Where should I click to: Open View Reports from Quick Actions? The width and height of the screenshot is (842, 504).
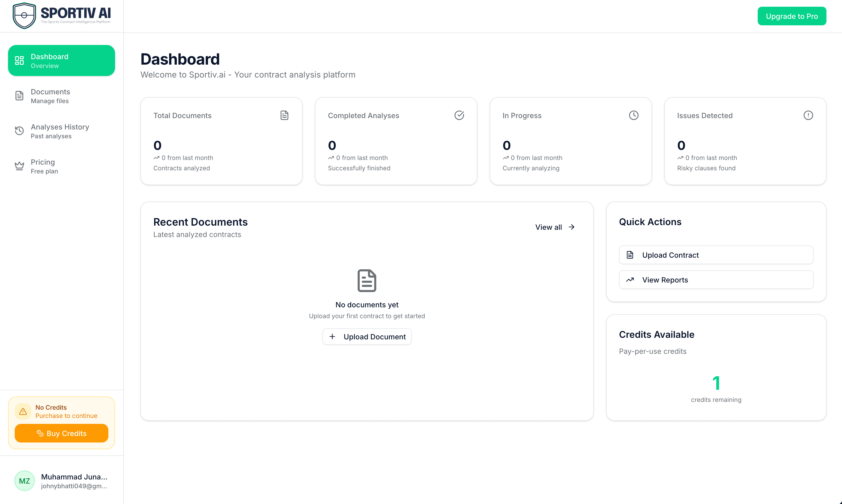click(716, 279)
